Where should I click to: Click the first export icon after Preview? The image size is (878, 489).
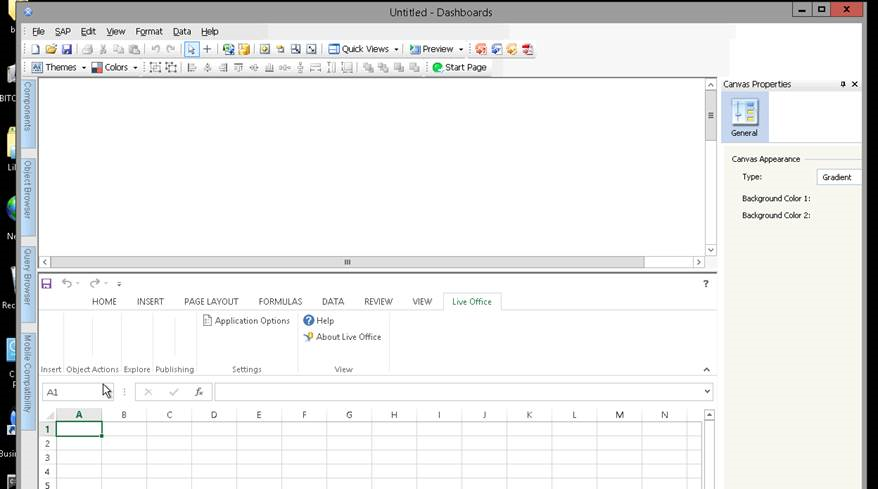click(x=480, y=49)
